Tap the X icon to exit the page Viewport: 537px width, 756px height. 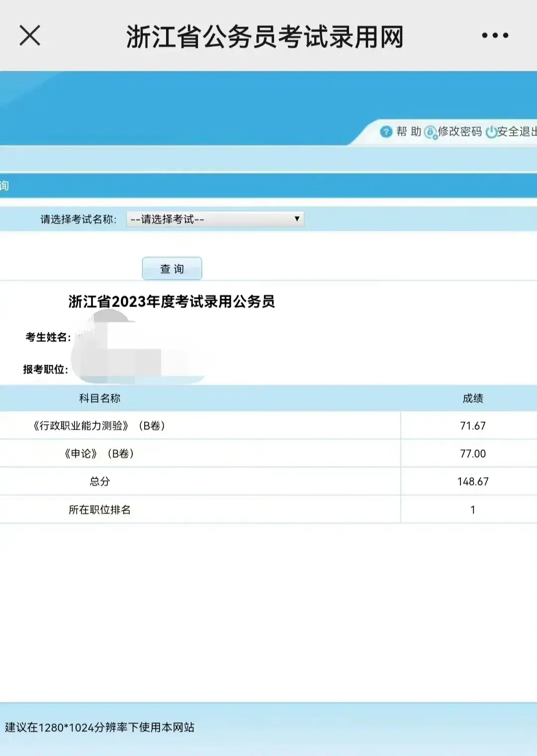click(30, 35)
